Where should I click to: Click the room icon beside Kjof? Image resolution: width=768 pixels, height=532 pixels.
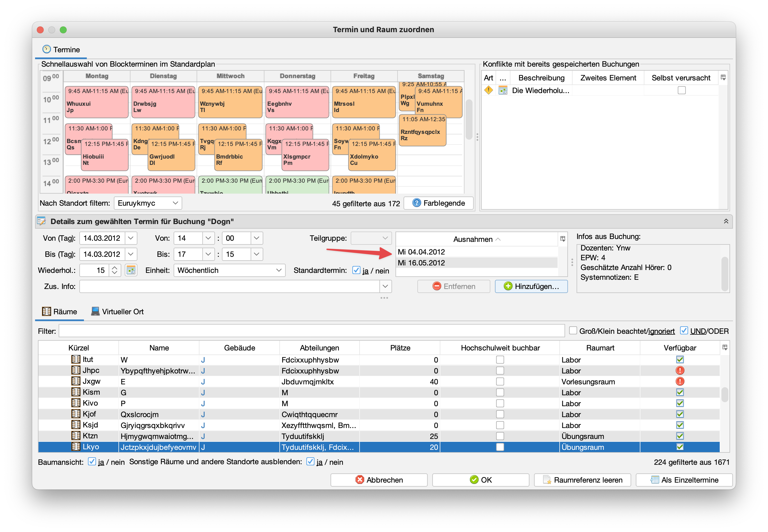coord(76,414)
